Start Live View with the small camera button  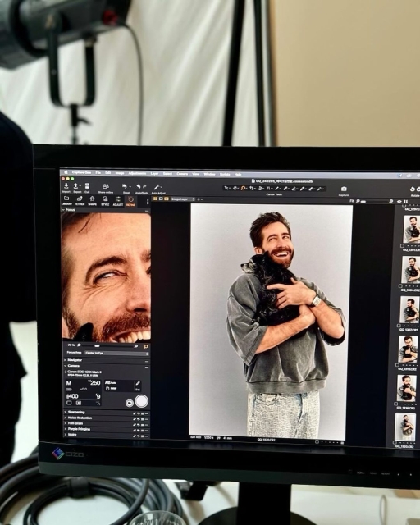pyautogui.click(x=130, y=403)
